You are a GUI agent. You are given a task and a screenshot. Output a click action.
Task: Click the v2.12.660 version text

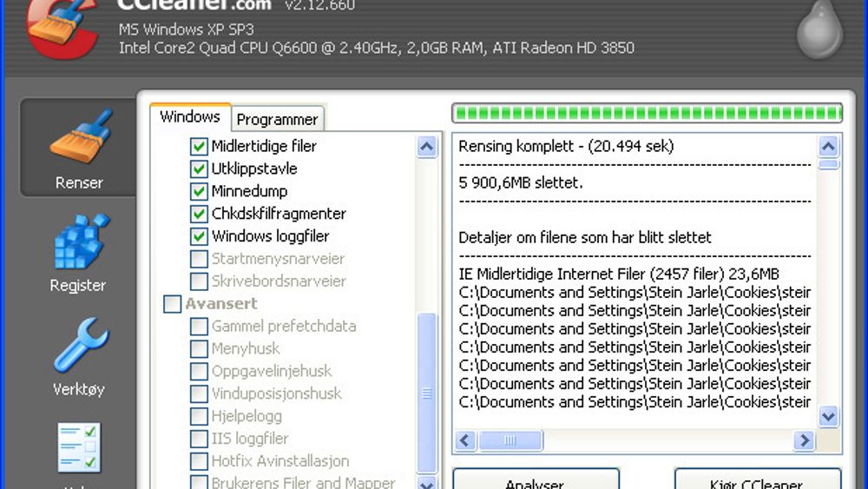point(320,5)
